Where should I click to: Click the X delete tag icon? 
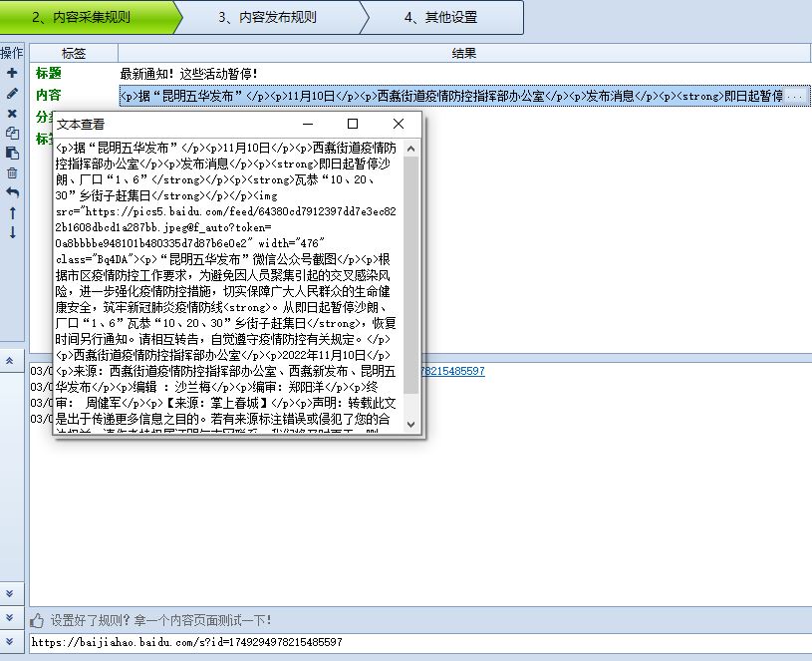[x=12, y=113]
